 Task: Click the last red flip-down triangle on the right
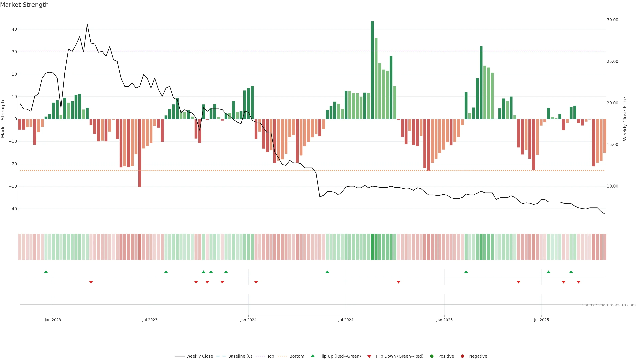pyautogui.click(x=578, y=282)
